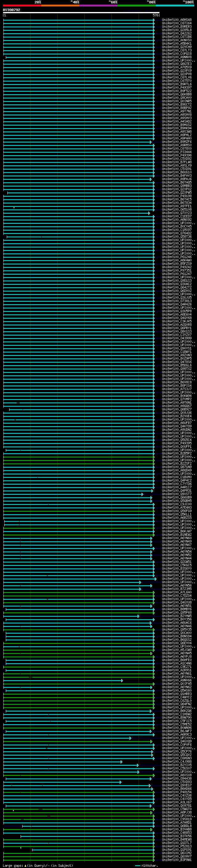Click last hit label UniRef100_B3P9W1
This screenshot has width=197, height=868.
pyautogui.click(x=177, y=860)
